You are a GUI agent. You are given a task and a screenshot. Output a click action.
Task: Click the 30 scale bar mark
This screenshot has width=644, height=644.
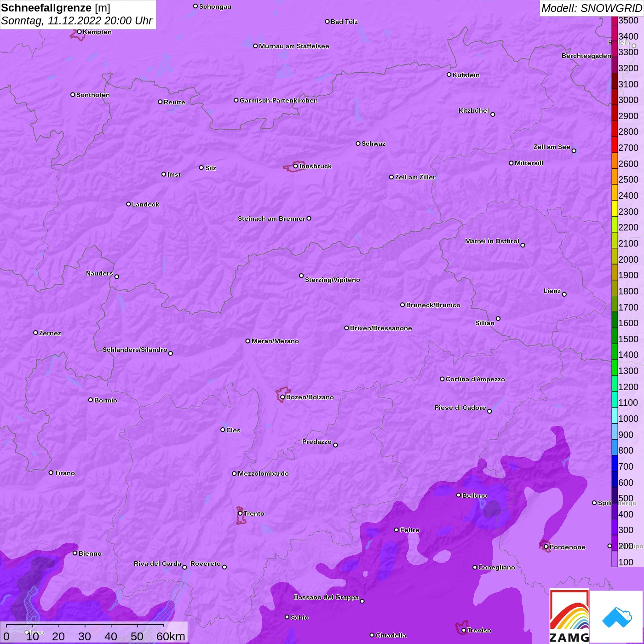(x=85, y=636)
